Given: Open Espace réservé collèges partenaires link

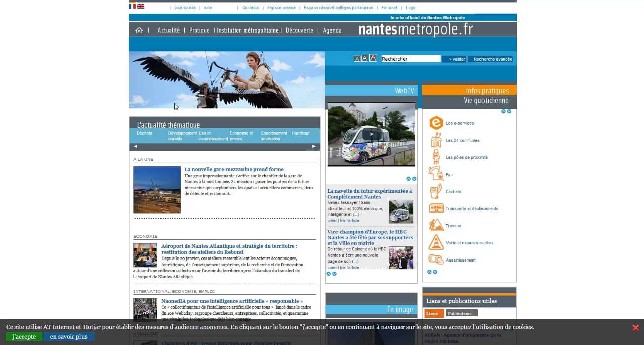Looking at the screenshot, I should [339, 8].
